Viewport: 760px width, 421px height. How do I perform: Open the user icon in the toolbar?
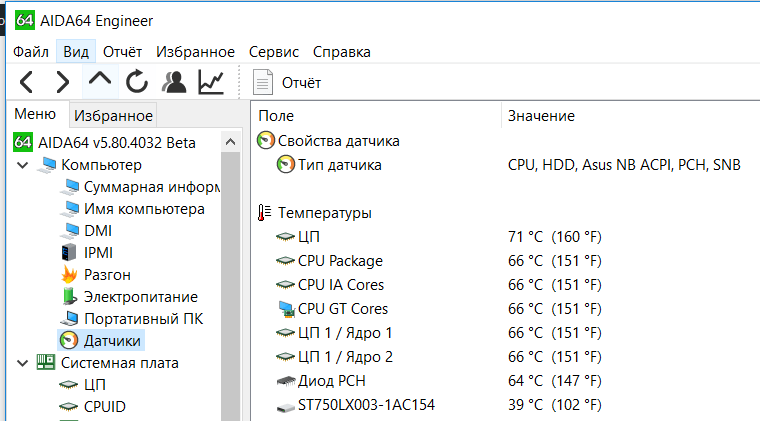pos(174,82)
